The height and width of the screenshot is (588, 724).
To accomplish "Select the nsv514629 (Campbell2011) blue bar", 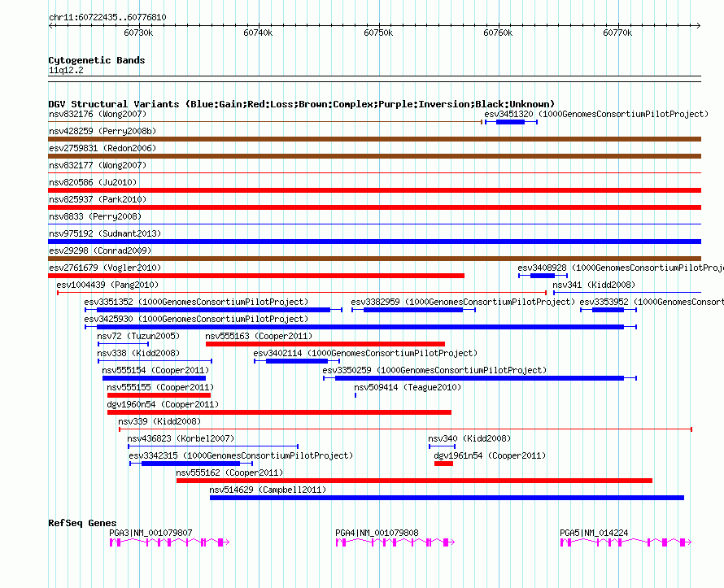I will click(447, 498).
